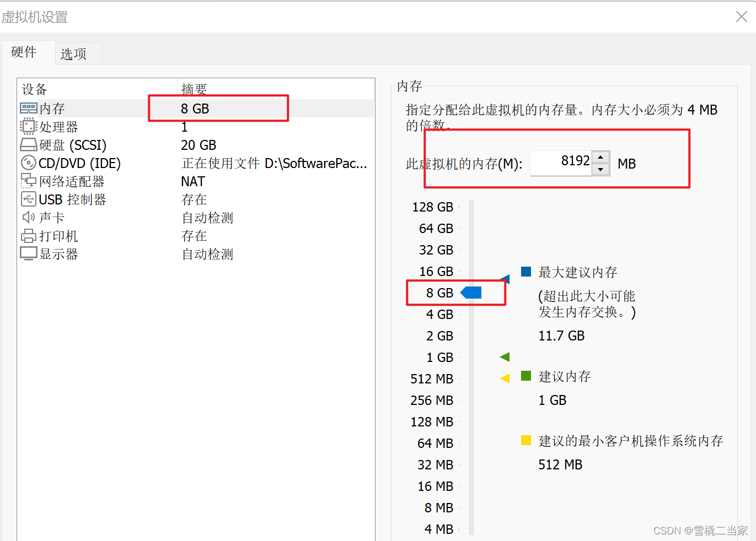Select the USB 控制器 device icon
756x541 pixels.
coord(28,199)
